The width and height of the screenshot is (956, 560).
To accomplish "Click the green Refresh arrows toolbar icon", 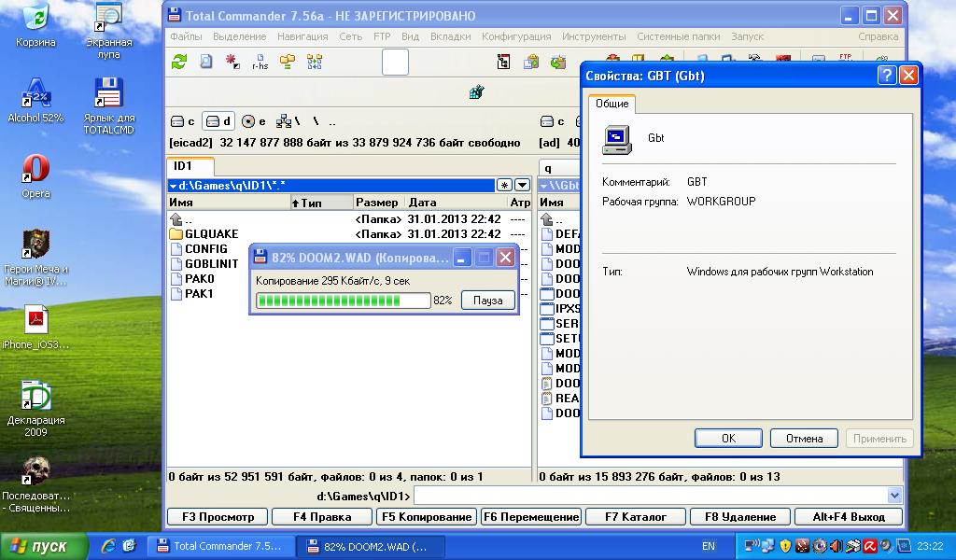I will click(179, 62).
